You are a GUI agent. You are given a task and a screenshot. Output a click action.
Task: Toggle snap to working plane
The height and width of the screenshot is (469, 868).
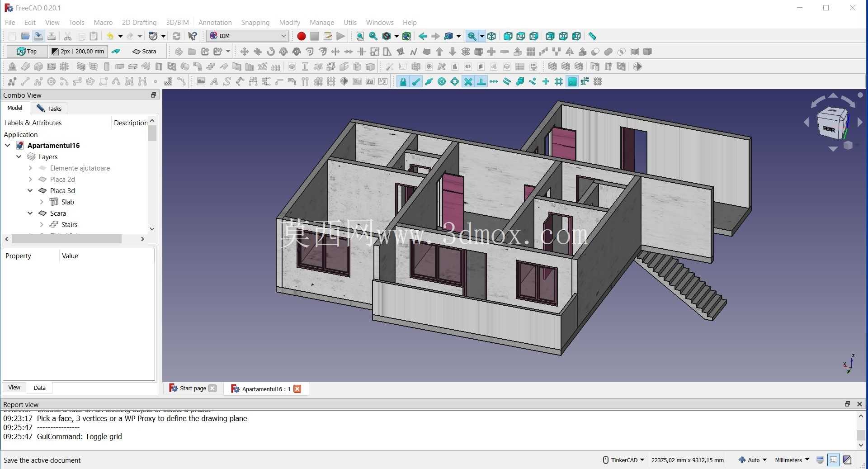572,81
